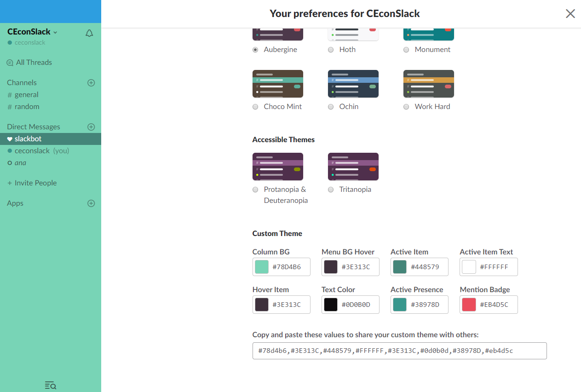The height and width of the screenshot is (392, 581).
Task: Select the Tritanopia theme thumbnail
Action: click(x=353, y=167)
